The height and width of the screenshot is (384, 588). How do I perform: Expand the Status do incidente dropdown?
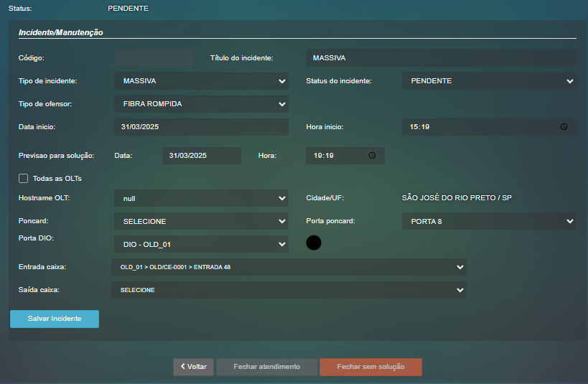(x=489, y=81)
